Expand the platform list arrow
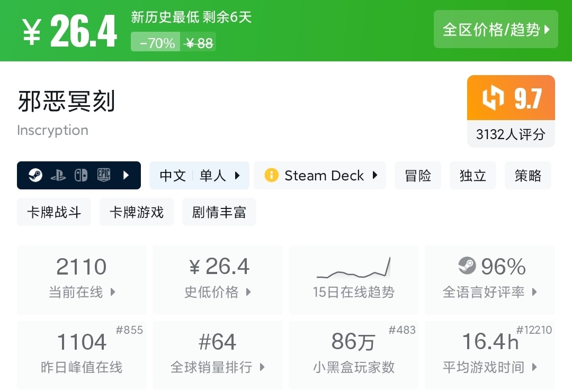 point(126,175)
